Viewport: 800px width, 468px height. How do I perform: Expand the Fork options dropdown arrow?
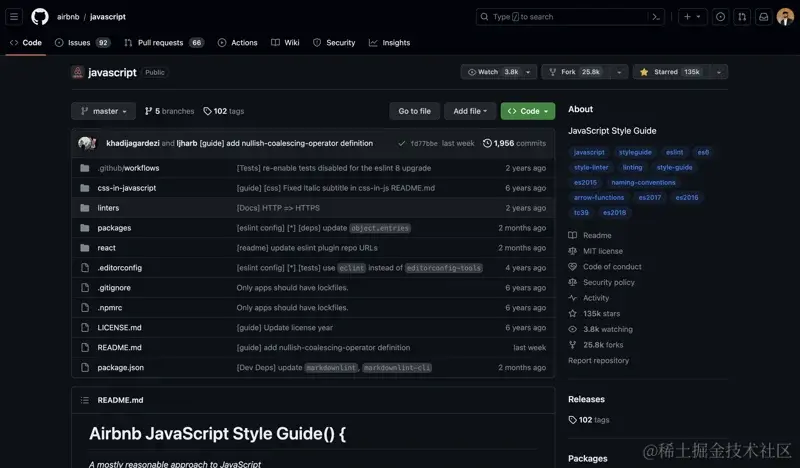619,72
